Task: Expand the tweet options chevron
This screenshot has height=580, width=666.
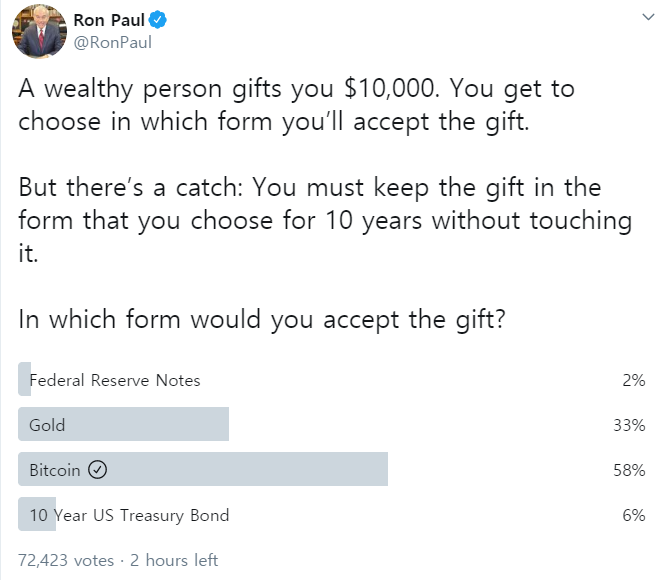Action: click(648, 17)
